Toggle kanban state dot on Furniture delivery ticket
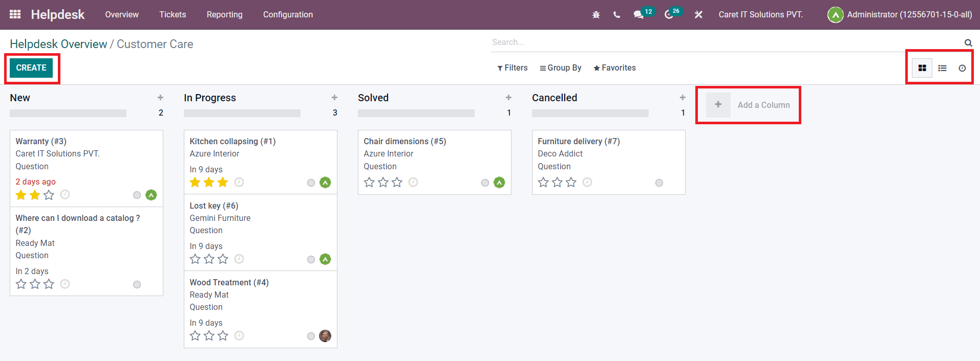This screenshot has height=361, width=980. tap(659, 183)
